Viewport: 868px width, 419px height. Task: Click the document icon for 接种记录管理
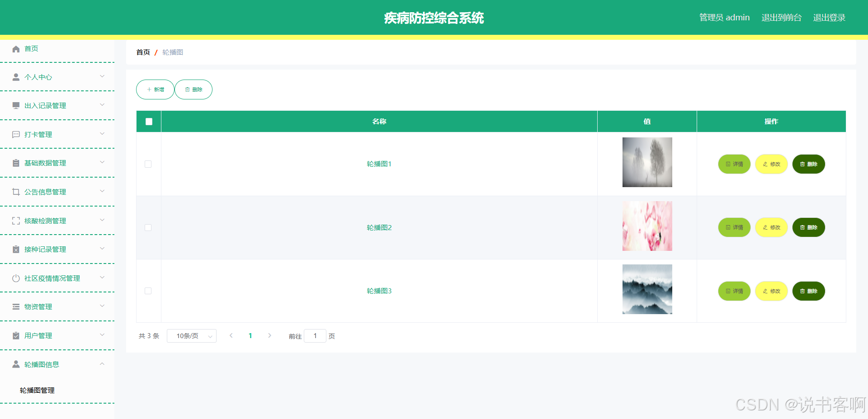coord(16,250)
